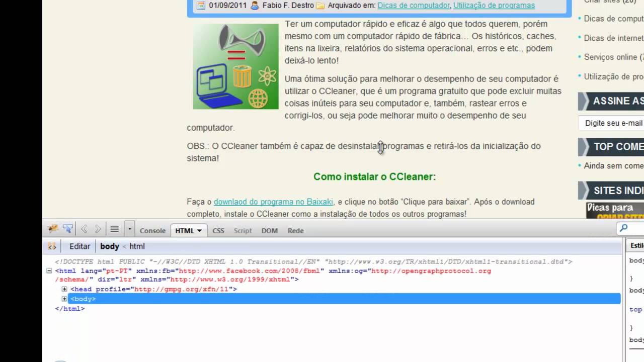Screen dimensions: 644x362
Task: Switch to the Console tab
Action: (152, 231)
